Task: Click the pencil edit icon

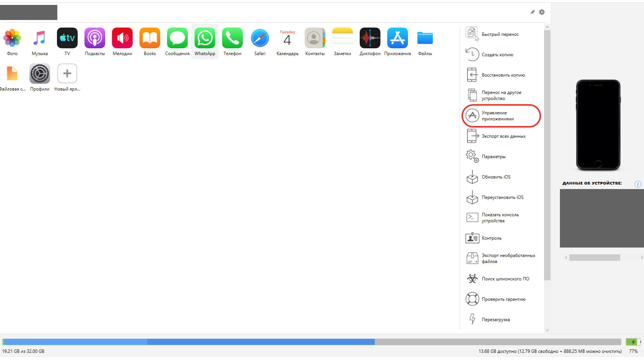Action: [532, 12]
